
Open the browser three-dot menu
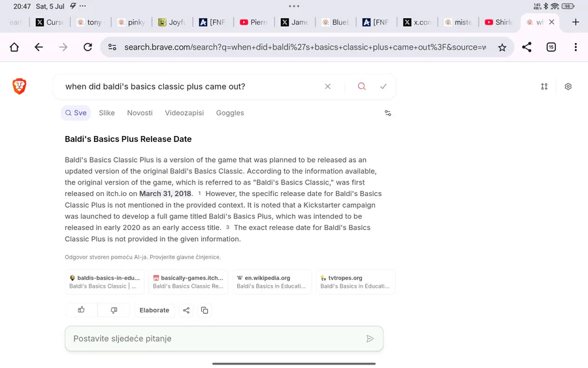coord(576,47)
